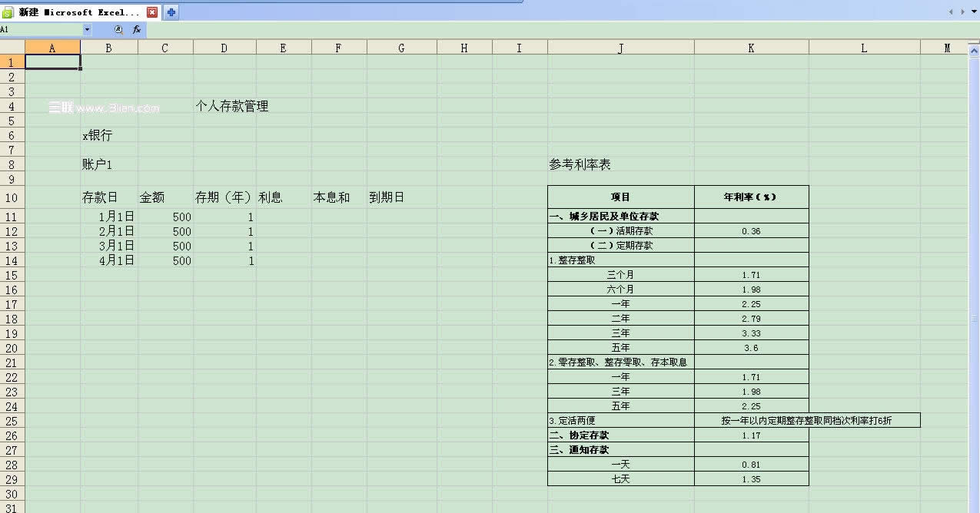
Task: Click the 一天 cell
Action: coord(621,465)
